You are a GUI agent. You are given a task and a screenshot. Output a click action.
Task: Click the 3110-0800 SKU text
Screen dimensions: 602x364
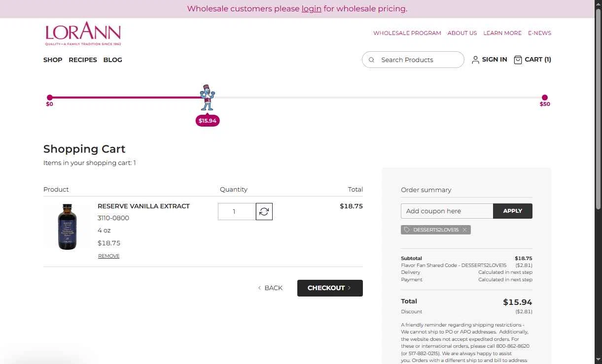point(113,218)
